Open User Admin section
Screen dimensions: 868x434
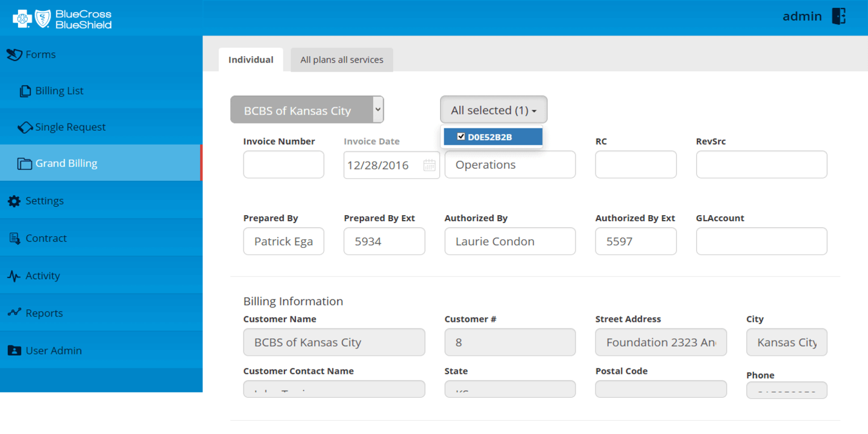click(x=101, y=350)
